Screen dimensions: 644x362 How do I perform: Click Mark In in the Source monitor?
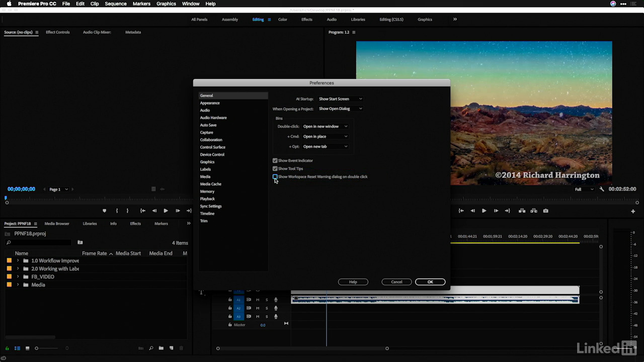pos(117,211)
